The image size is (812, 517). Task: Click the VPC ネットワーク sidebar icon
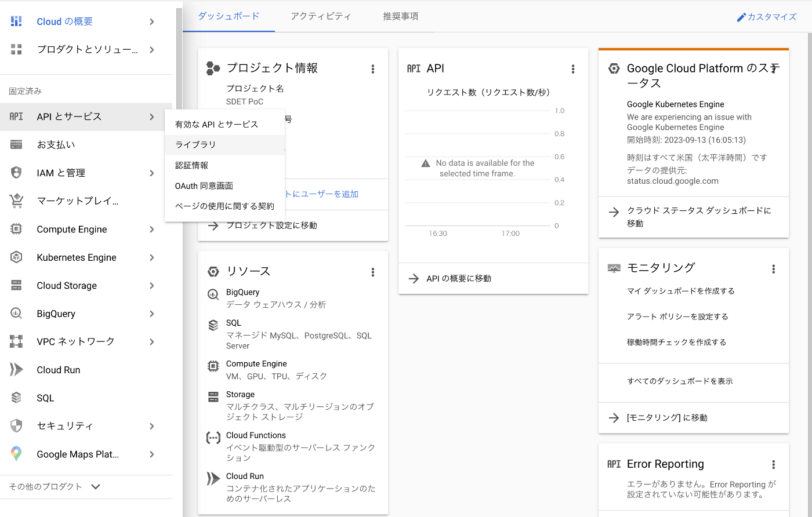click(x=16, y=342)
